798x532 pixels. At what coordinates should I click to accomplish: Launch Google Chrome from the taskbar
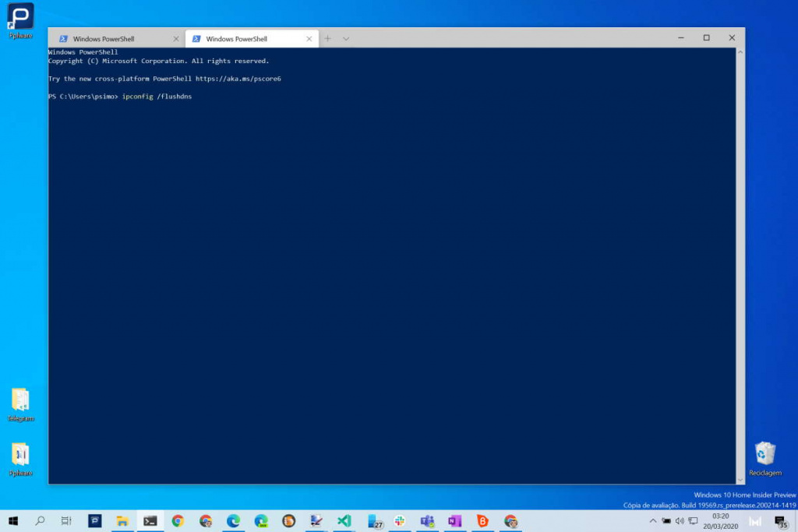[178, 521]
